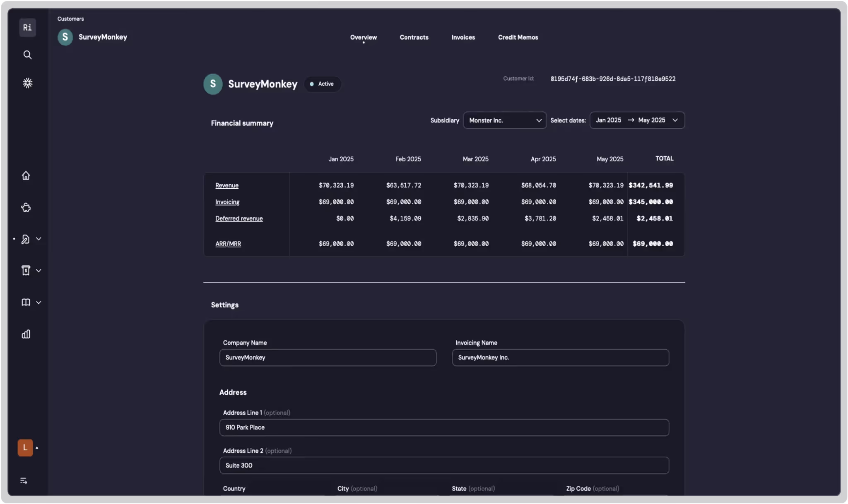Click the search magnifier icon in sidebar
Image resolution: width=848 pixels, height=504 pixels.
point(27,55)
